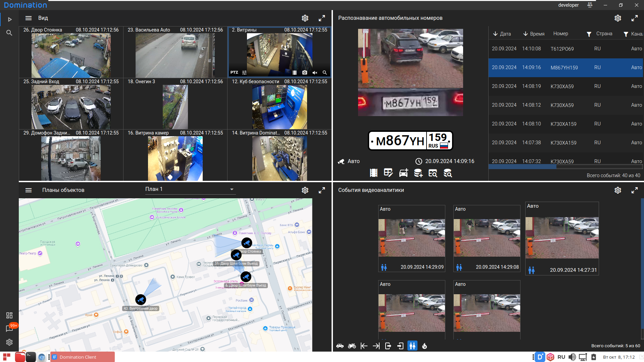Open application settings gear in left sidebar
This screenshot has width=644, height=362.
(9, 342)
